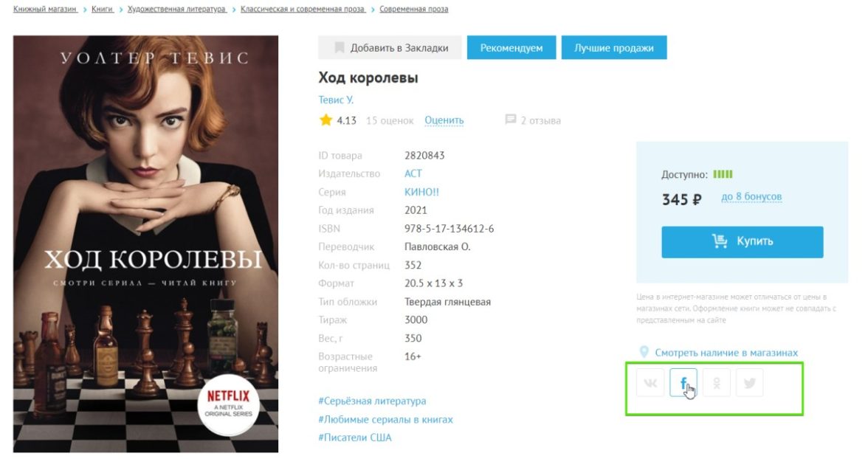The height and width of the screenshot is (459, 868).
Task: Share the book on VK
Action: click(x=650, y=382)
